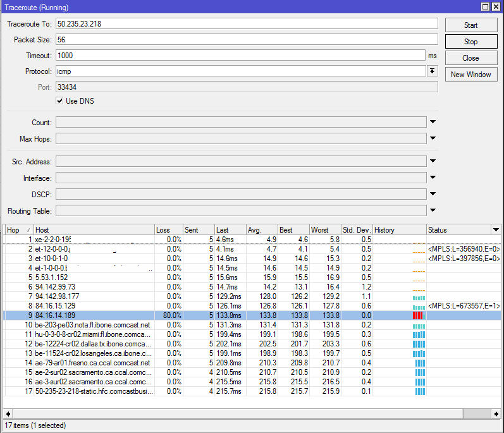
Task: Click the MPLS:L=673557 status cell
Action: pyautogui.click(x=464, y=306)
